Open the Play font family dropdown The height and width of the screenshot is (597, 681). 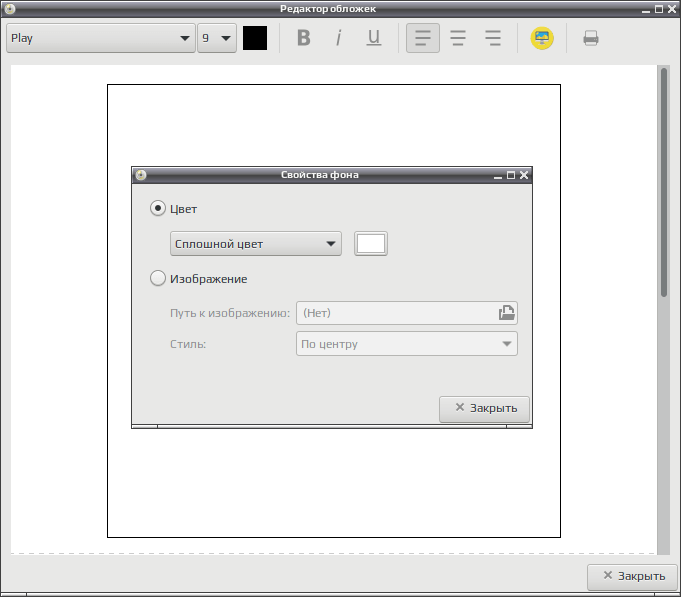pyautogui.click(x=101, y=38)
